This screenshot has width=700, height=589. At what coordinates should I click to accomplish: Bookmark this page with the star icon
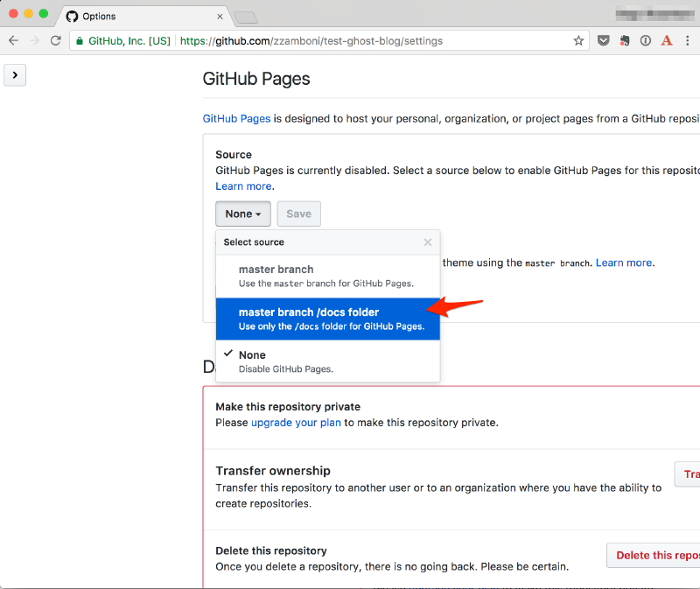point(578,41)
